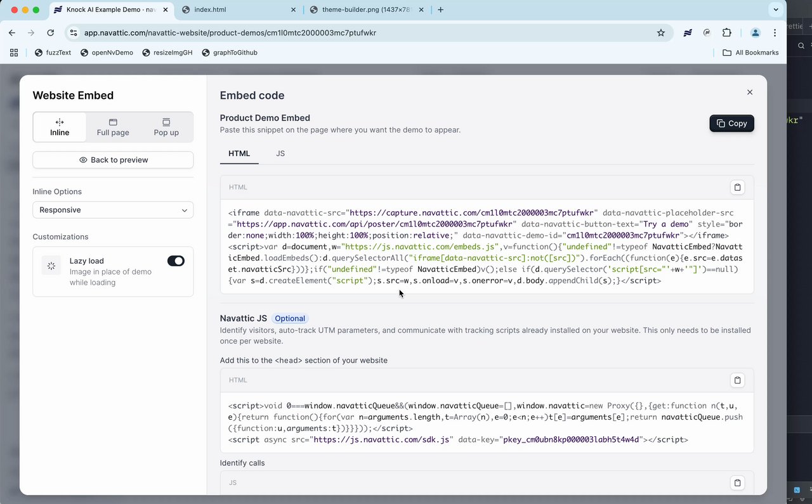Click the Inline Options label
This screenshot has height=504, width=812.
pyautogui.click(x=57, y=191)
